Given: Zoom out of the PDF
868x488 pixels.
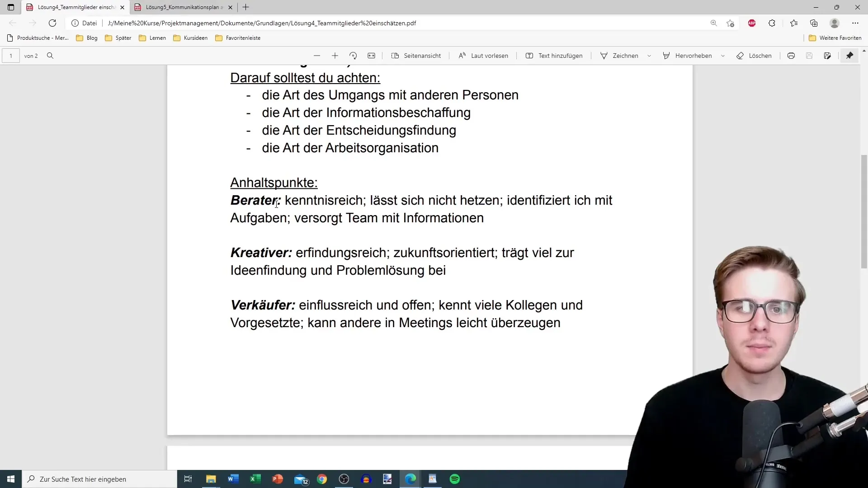Looking at the screenshot, I should coord(317,56).
